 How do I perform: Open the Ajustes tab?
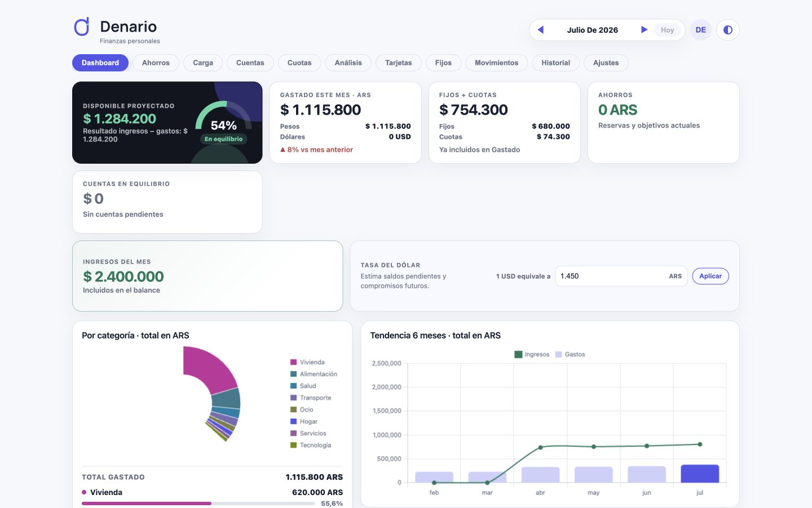click(606, 63)
